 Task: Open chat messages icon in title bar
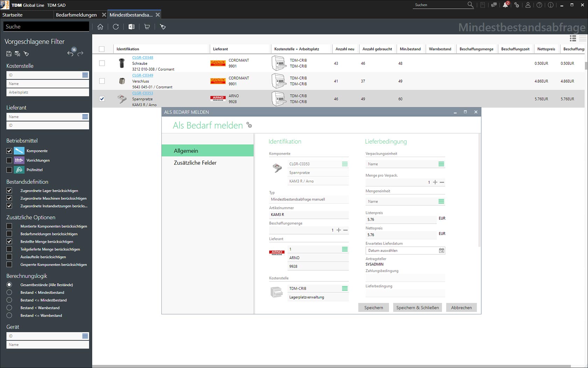pyautogui.click(x=494, y=5)
